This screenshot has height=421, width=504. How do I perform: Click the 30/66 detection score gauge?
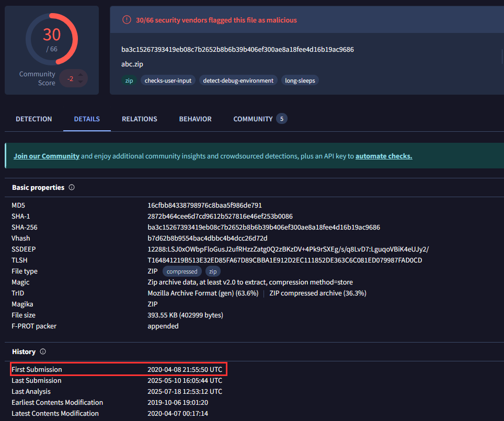tap(52, 40)
